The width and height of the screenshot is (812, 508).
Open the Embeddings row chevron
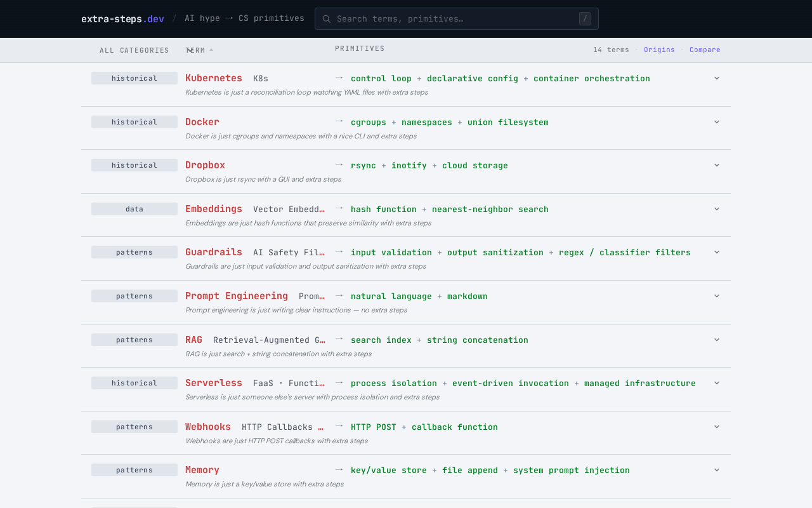coord(717,209)
